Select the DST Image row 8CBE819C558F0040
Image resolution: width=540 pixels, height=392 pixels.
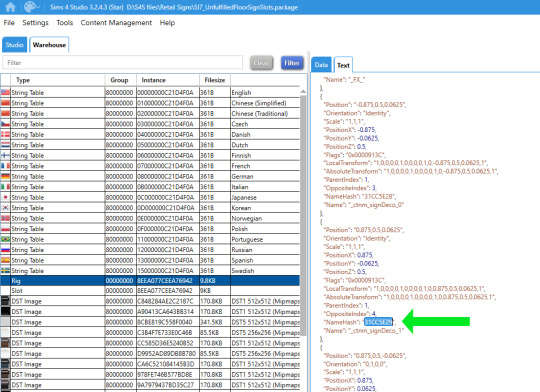[150, 322]
